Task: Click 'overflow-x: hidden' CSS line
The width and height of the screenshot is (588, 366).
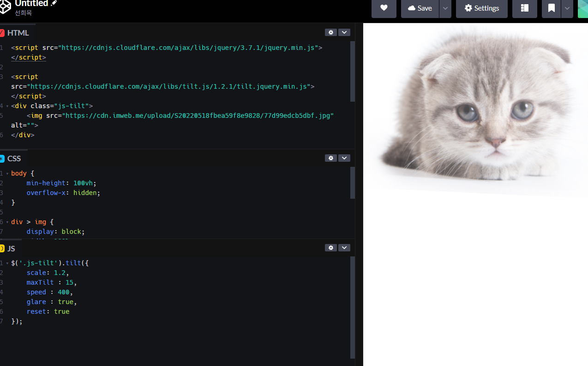Action: pos(63,193)
